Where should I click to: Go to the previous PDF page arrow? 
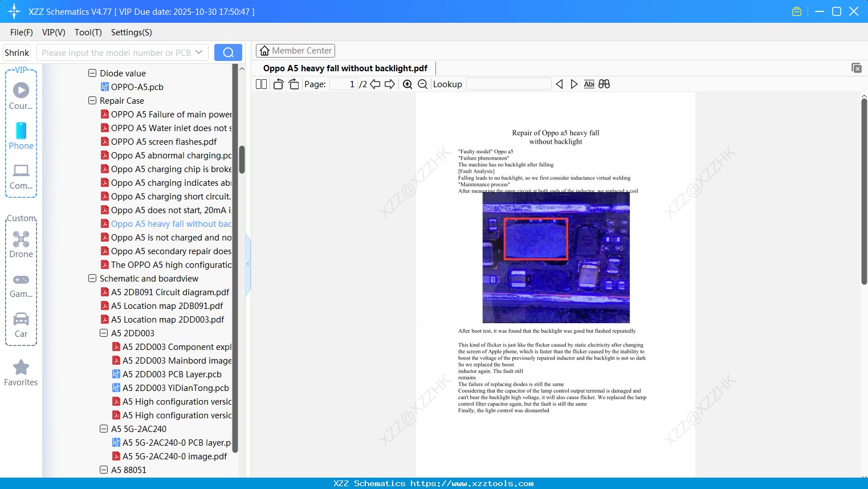(x=375, y=84)
